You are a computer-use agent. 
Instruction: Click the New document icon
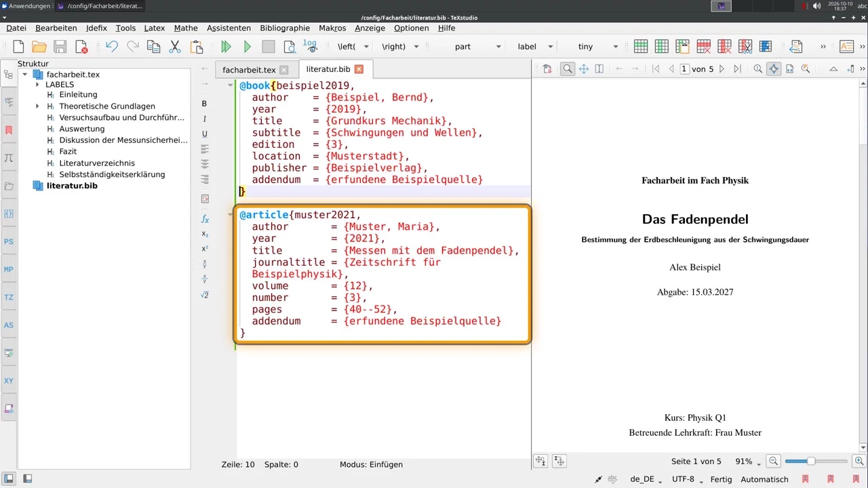pyautogui.click(x=19, y=47)
